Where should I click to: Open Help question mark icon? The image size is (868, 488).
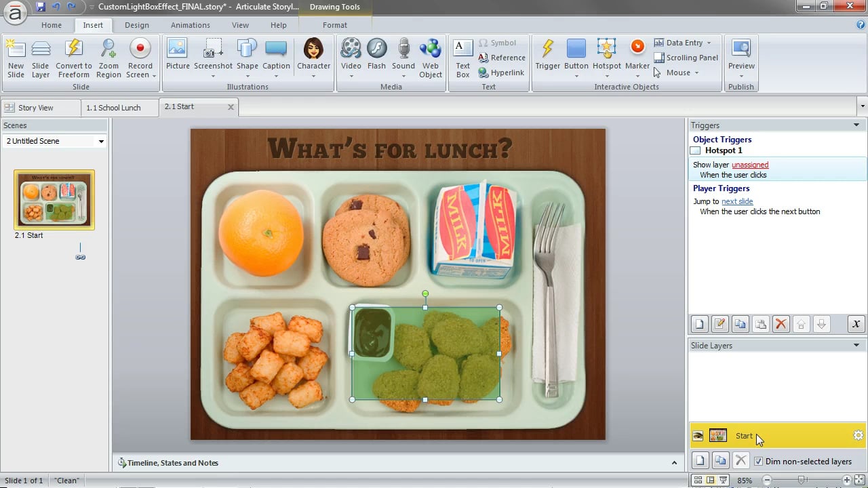861,25
